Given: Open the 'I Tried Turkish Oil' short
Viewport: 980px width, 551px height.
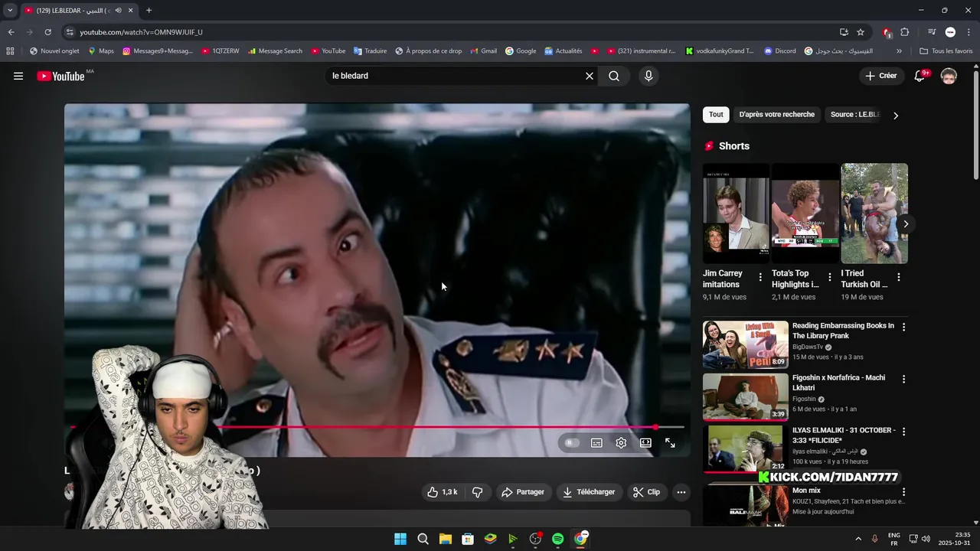Looking at the screenshot, I should [x=874, y=214].
